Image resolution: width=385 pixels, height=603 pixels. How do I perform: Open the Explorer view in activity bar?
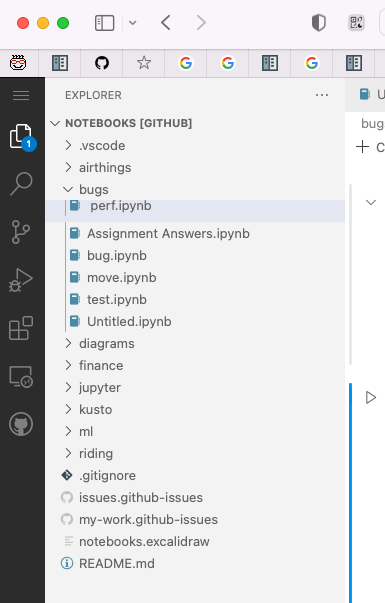point(22,137)
